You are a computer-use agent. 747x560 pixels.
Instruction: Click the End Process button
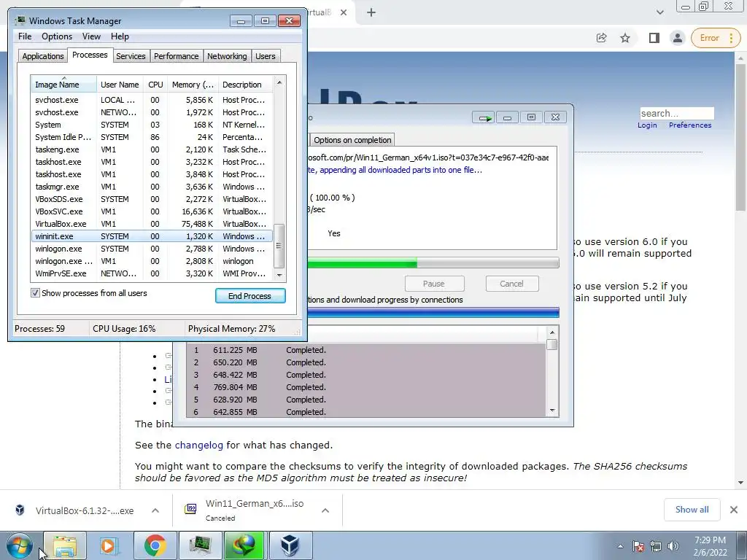point(250,296)
